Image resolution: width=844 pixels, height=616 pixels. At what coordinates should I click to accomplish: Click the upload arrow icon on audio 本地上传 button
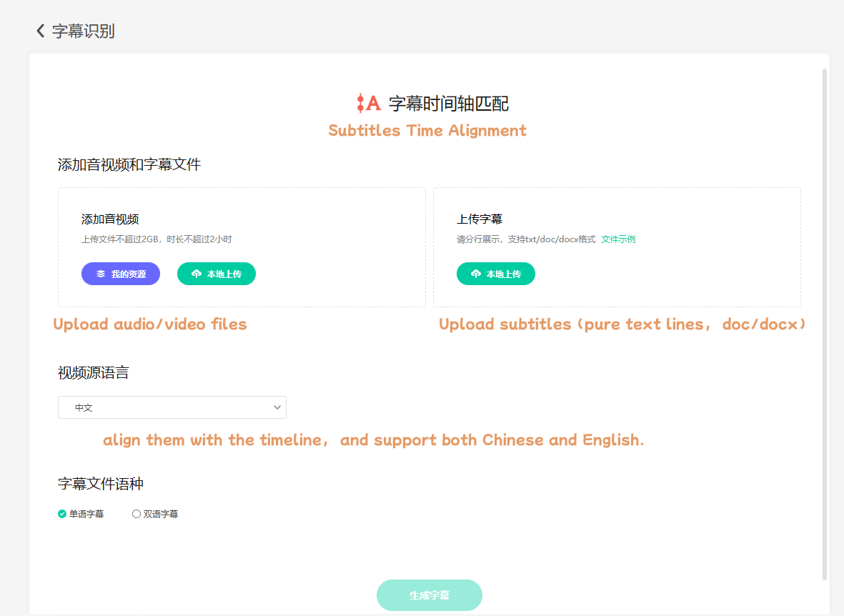pos(197,274)
